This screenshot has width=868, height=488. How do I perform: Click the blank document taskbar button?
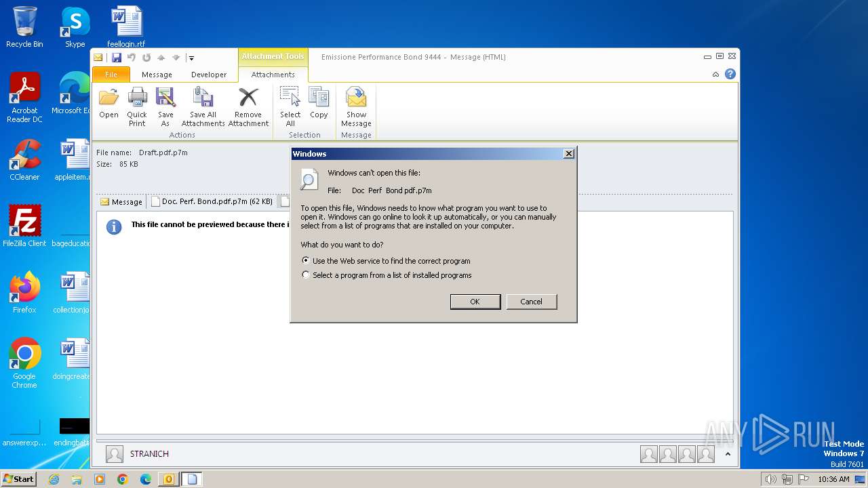click(192, 479)
